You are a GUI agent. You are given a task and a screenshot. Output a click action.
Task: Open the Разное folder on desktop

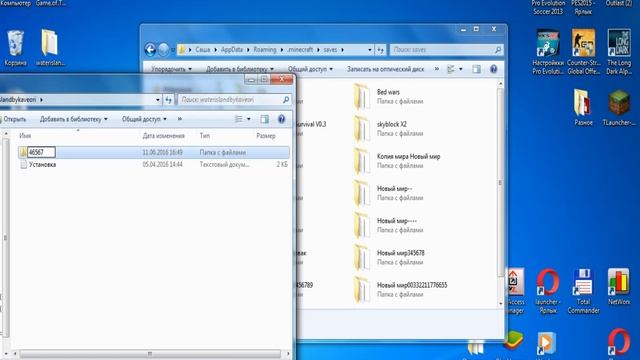click(x=583, y=107)
